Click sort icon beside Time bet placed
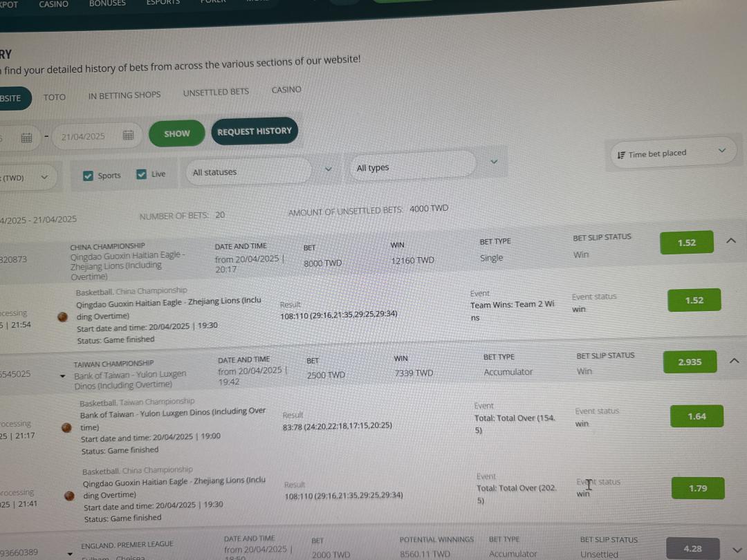 pos(621,156)
